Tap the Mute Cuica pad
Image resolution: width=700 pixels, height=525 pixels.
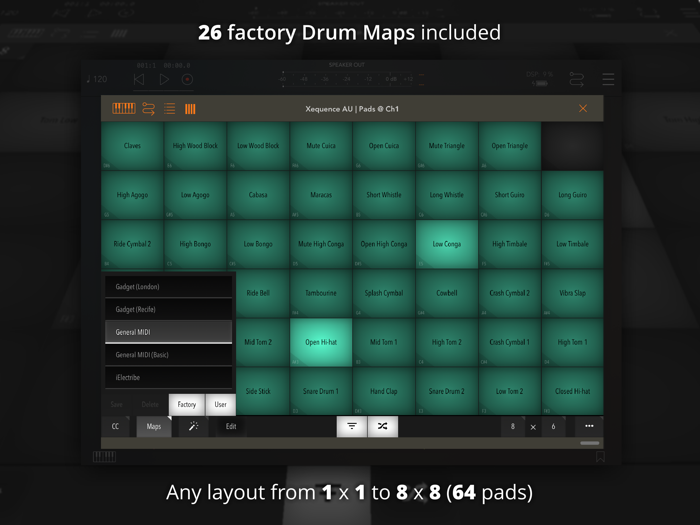click(321, 146)
